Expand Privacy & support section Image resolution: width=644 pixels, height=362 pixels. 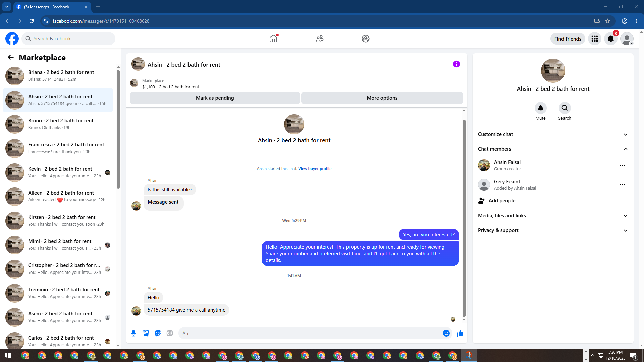tap(553, 230)
